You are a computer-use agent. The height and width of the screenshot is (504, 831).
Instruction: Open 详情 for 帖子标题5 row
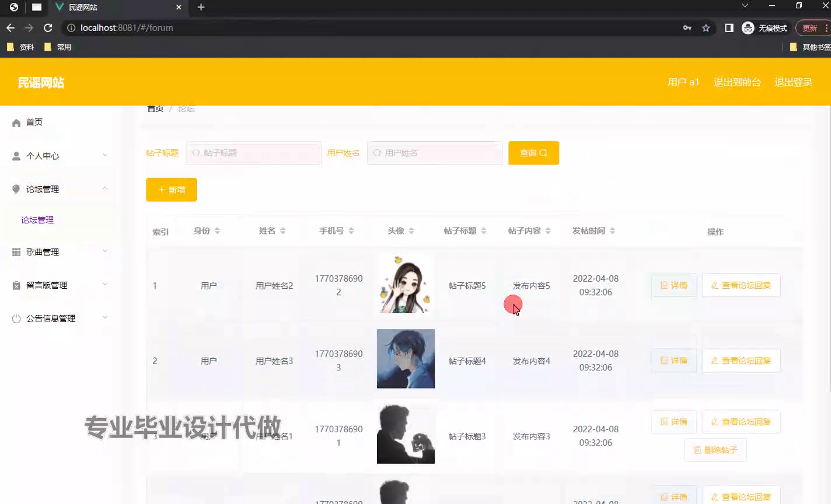coord(674,285)
